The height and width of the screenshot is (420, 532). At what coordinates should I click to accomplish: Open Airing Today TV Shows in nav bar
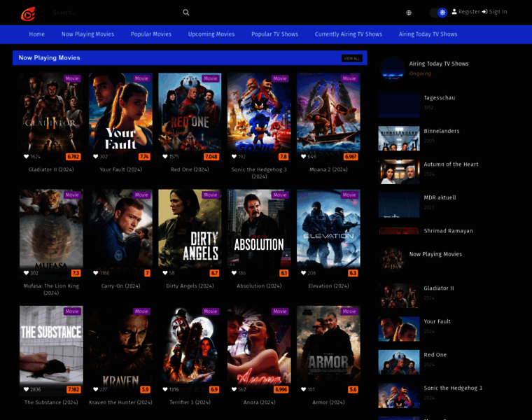click(428, 34)
